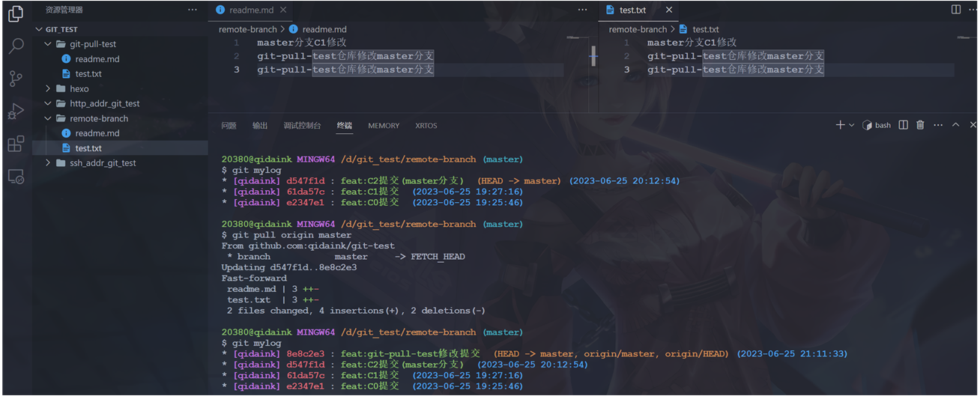Toggle maximized panel size with the up chevron
980x396 pixels.
pos(955,125)
